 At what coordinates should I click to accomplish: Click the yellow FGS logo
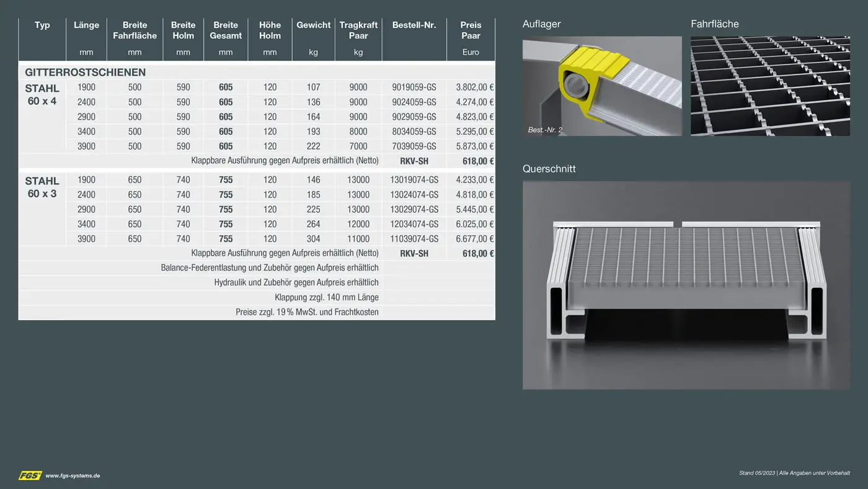pyautogui.click(x=30, y=475)
